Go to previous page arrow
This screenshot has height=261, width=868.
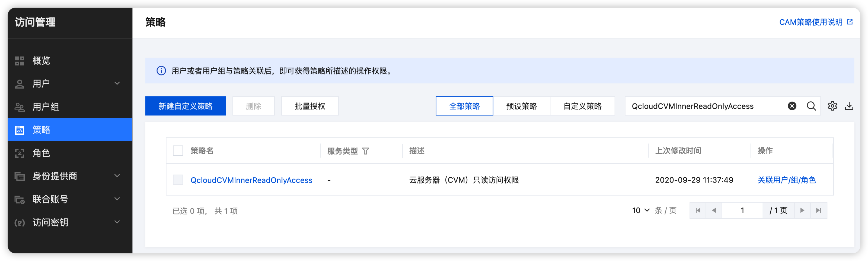coord(714,210)
